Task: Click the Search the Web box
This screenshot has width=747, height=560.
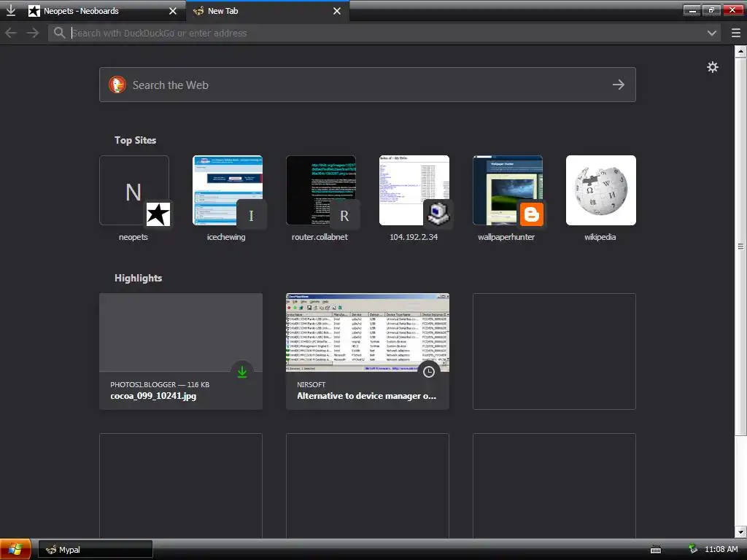Action: [x=368, y=85]
